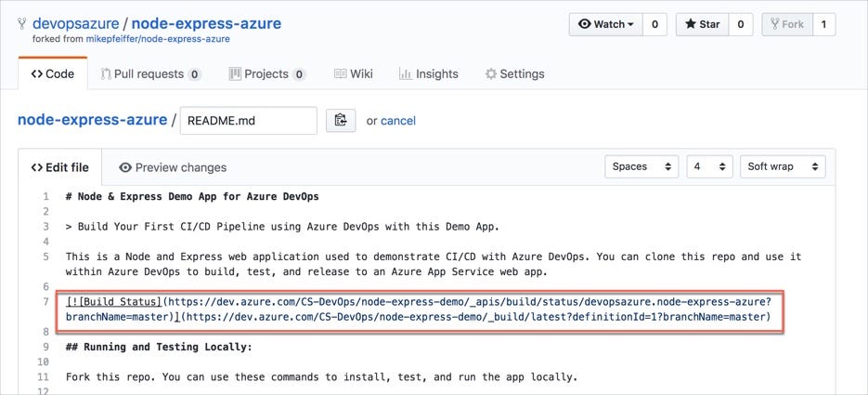
Task: Click the clipboard copy path icon
Action: tap(341, 120)
